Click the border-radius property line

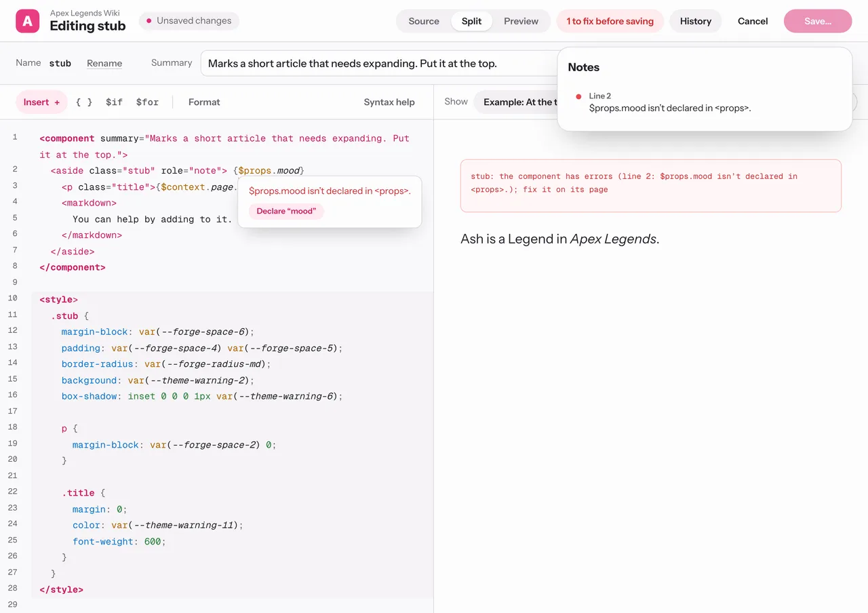166,364
